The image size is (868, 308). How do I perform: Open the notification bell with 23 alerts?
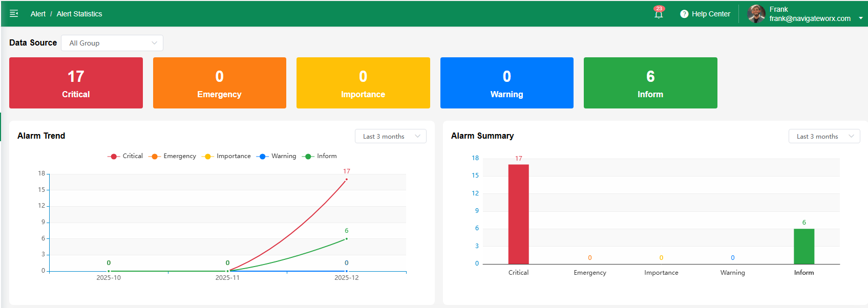click(659, 14)
